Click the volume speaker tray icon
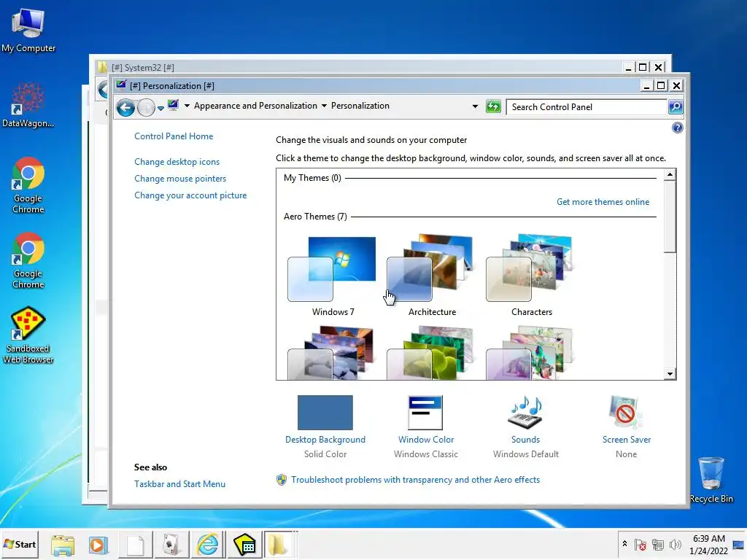747x560 pixels. click(x=675, y=544)
